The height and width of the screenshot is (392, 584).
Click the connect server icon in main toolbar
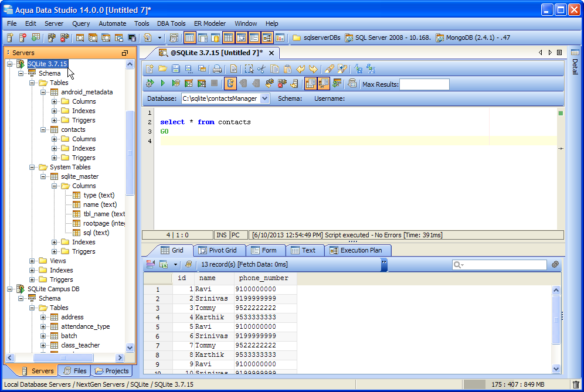[x=52, y=38]
